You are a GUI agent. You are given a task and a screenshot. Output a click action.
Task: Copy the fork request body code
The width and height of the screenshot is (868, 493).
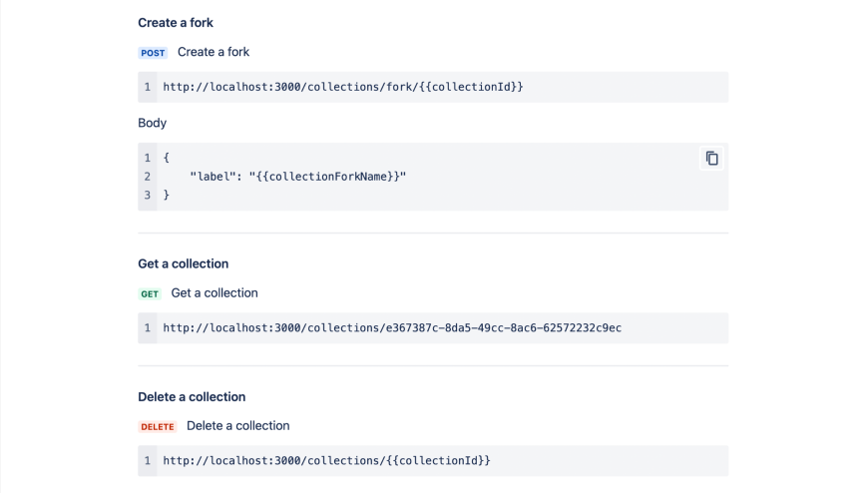click(711, 159)
